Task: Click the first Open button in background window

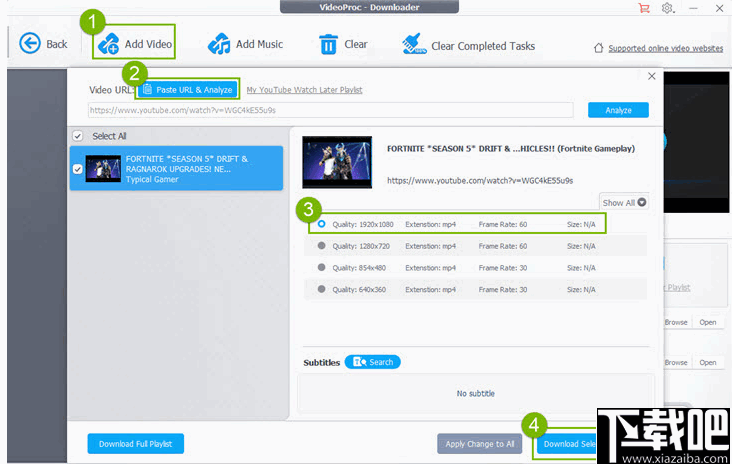Action: click(708, 322)
